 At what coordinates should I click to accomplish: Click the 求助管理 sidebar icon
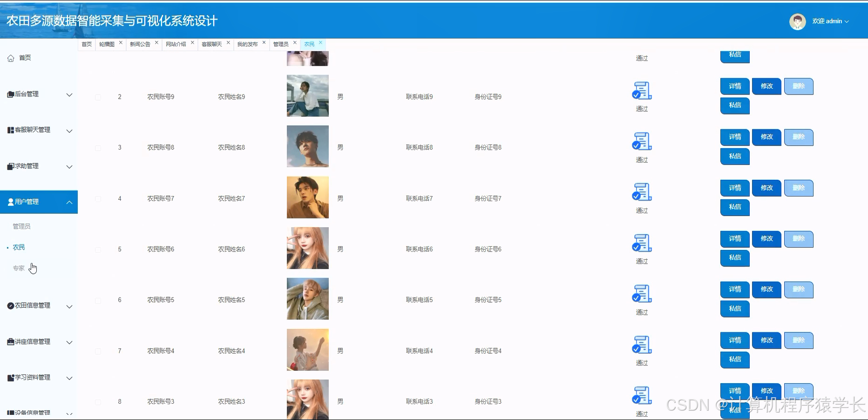[11, 166]
